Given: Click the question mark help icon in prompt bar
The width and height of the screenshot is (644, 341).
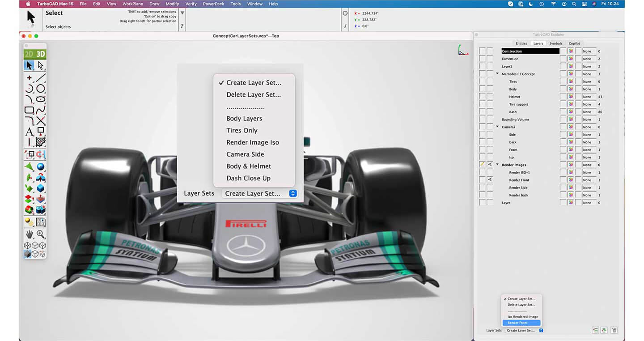Looking at the screenshot, I should tap(182, 26).
